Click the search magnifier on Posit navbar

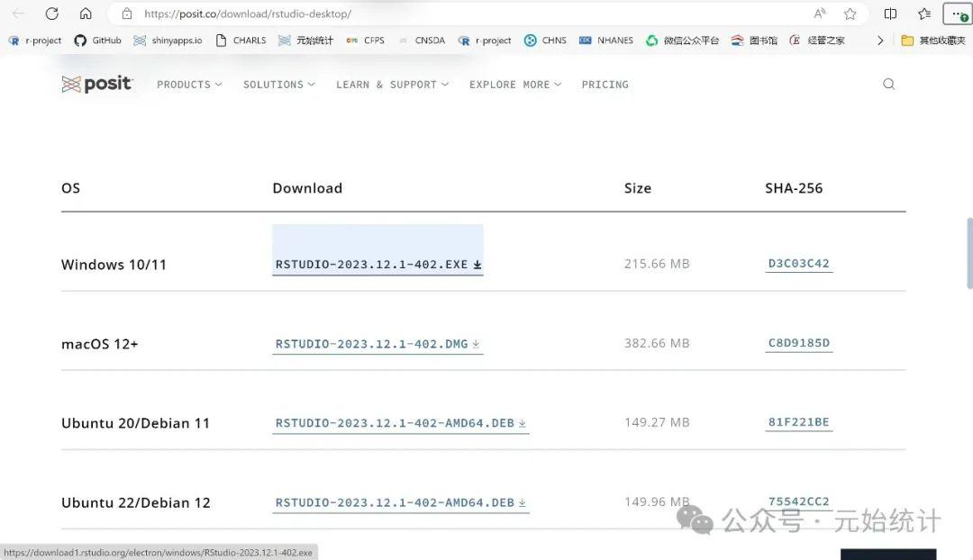(888, 84)
